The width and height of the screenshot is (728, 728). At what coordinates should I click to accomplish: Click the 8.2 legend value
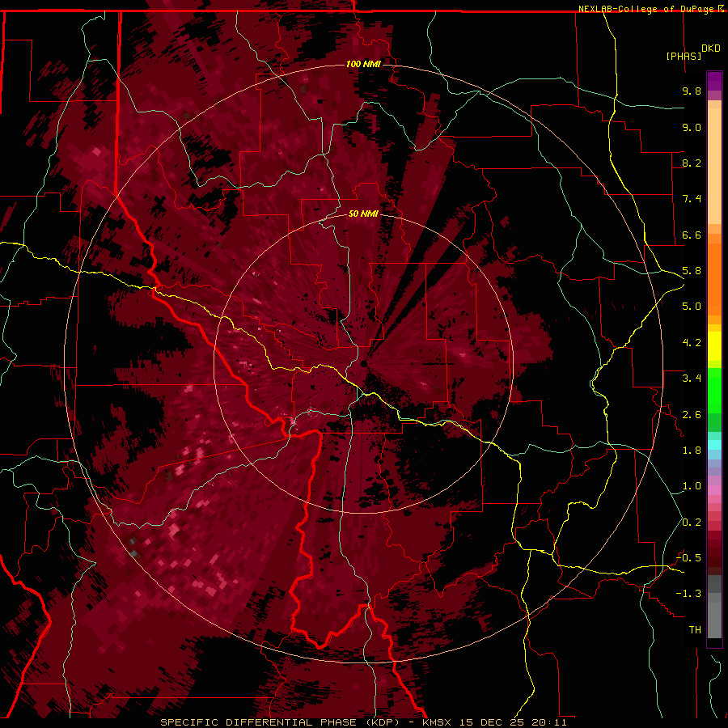coord(692,163)
